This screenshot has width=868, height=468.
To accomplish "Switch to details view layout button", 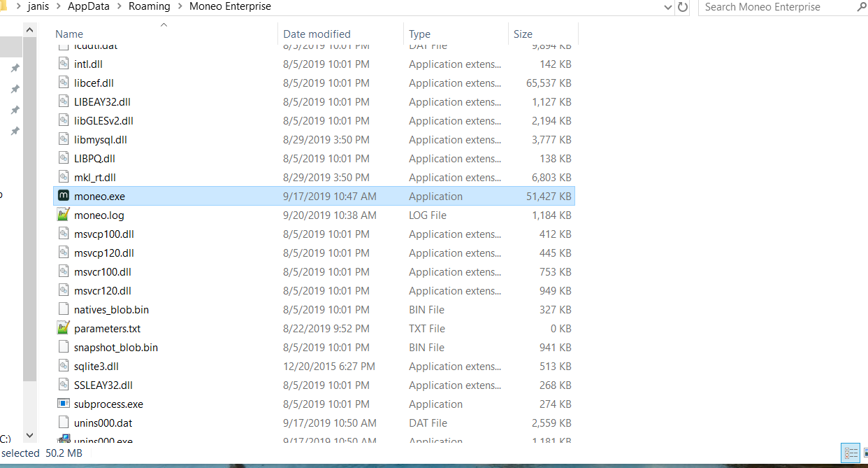I will click(851, 453).
